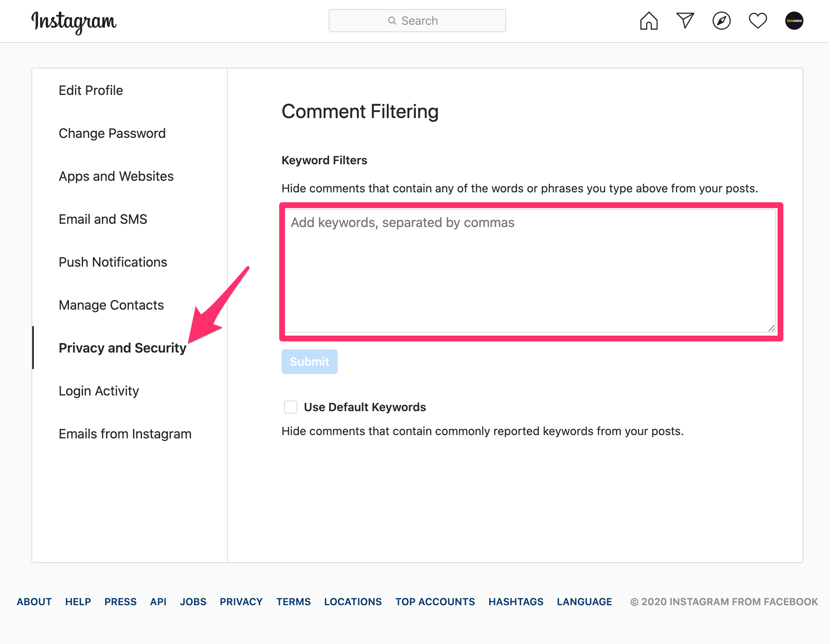The height and width of the screenshot is (644, 829).
Task: Open the HASHTAGS footer link
Action: click(516, 601)
